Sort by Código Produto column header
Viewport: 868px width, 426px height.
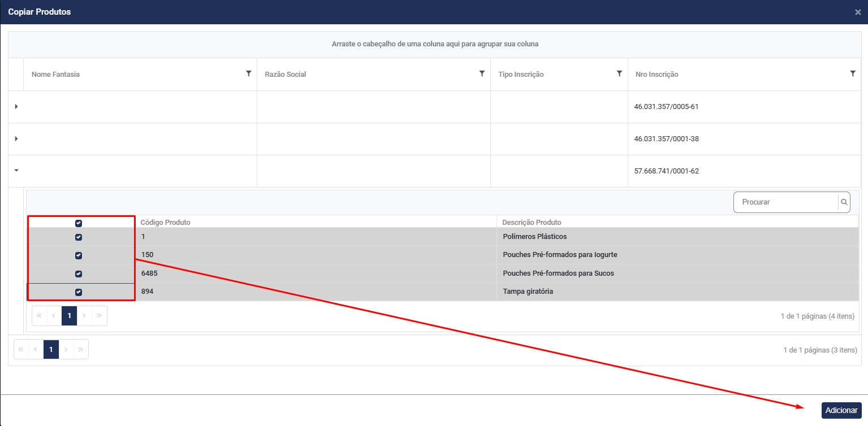[x=165, y=223]
